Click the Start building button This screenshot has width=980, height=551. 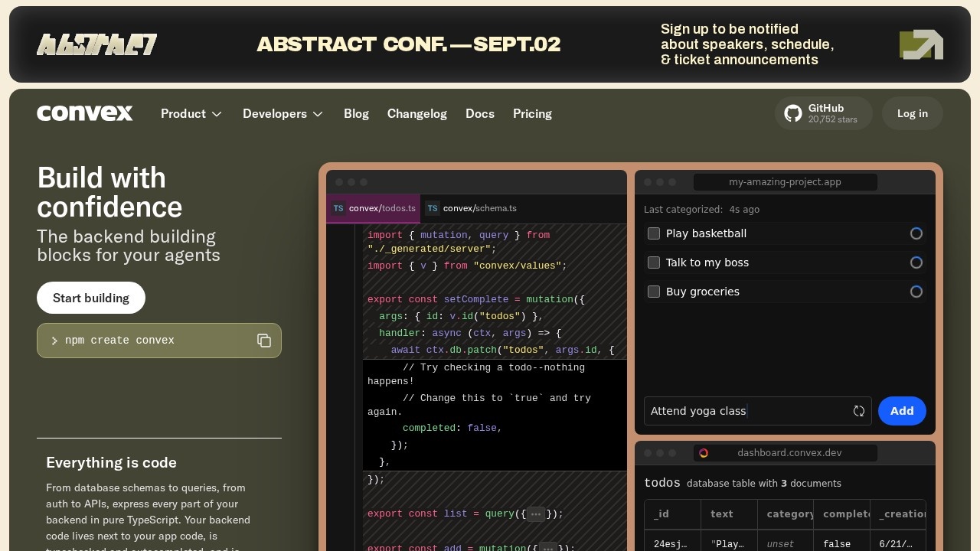(91, 298)
